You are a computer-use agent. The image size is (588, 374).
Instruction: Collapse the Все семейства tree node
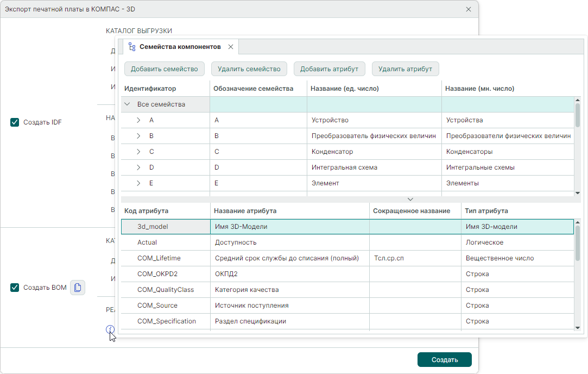pos(128,104)
